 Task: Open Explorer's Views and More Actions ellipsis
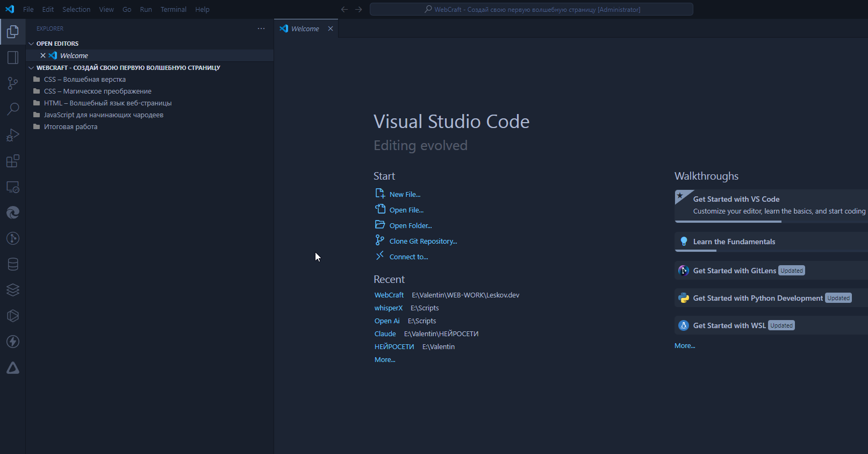(261, 29)
